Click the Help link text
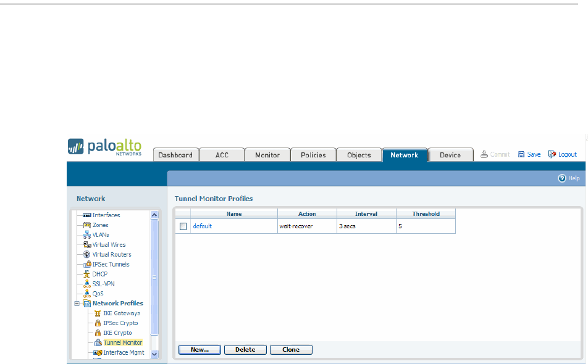This screenshot has width=588, height=364. click(574, 178)
